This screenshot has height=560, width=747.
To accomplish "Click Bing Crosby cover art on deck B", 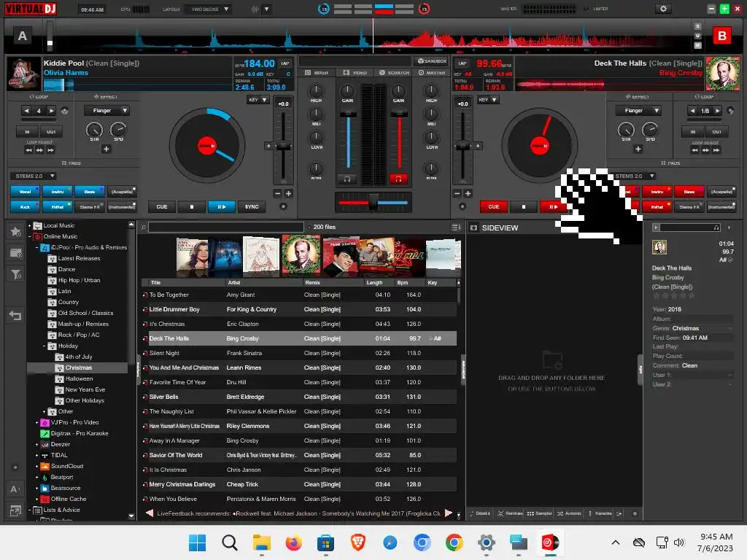I will point(723,74).
